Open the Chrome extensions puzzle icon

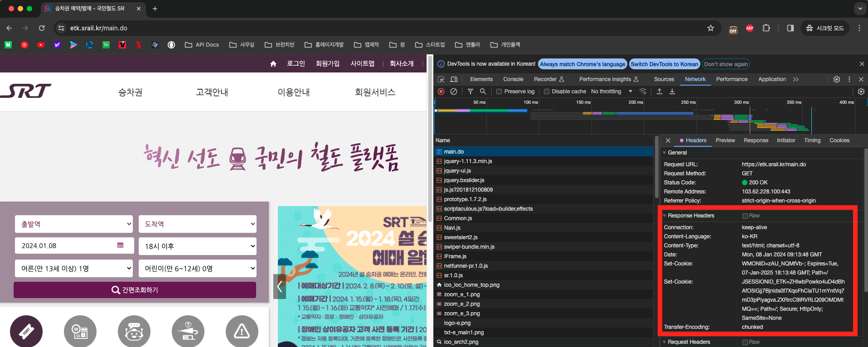(766, 28)
